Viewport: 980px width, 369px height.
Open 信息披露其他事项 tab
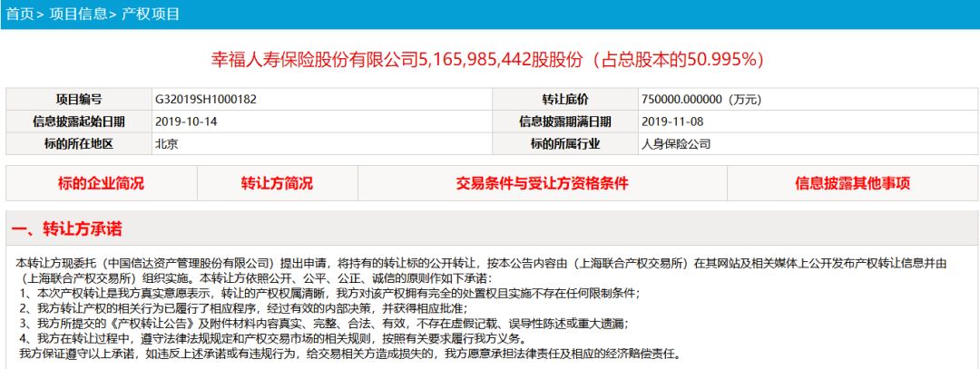[852, 183]
